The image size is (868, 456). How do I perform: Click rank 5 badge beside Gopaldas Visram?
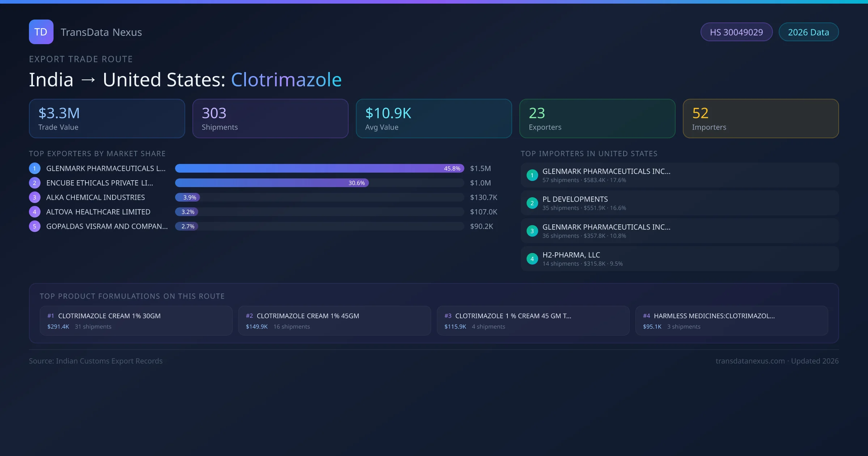pos(35,226)
